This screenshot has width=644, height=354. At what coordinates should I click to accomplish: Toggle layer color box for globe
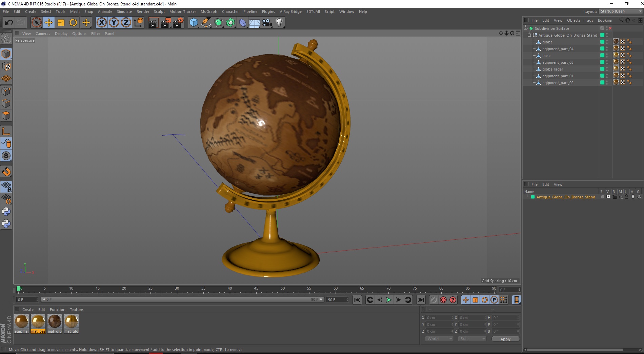602,42
